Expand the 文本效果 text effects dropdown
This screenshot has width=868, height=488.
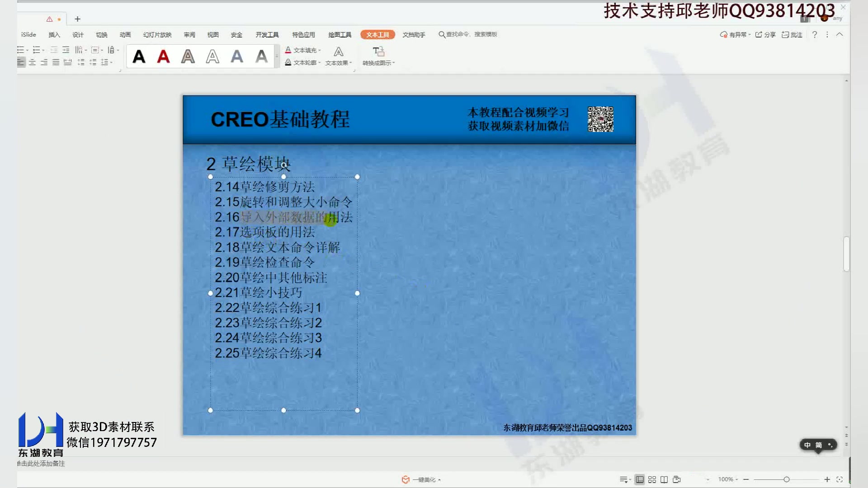(x=338, y=63)
